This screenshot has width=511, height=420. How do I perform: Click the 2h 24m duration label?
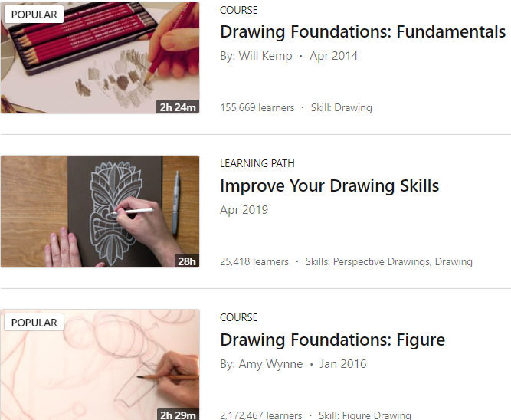[x=178, y=107]
